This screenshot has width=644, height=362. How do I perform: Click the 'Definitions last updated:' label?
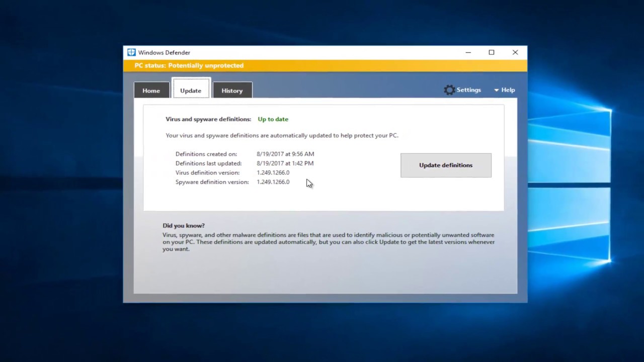(x=208, y=163)
